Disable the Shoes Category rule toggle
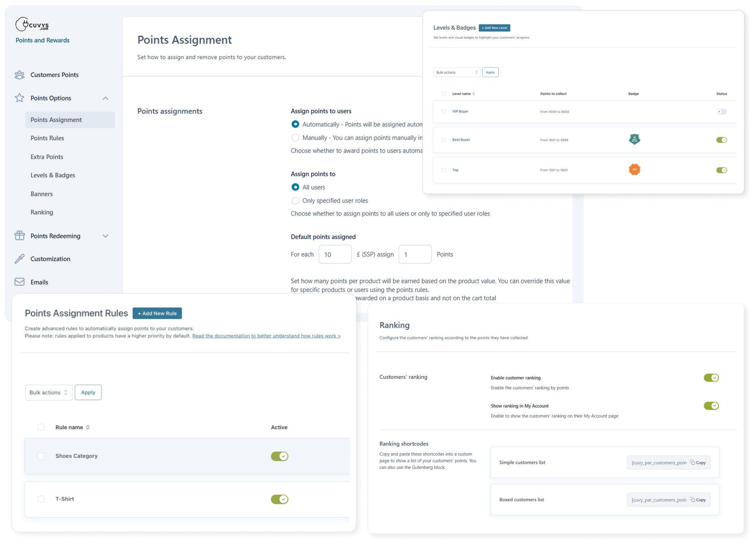 tap(279, 456)
